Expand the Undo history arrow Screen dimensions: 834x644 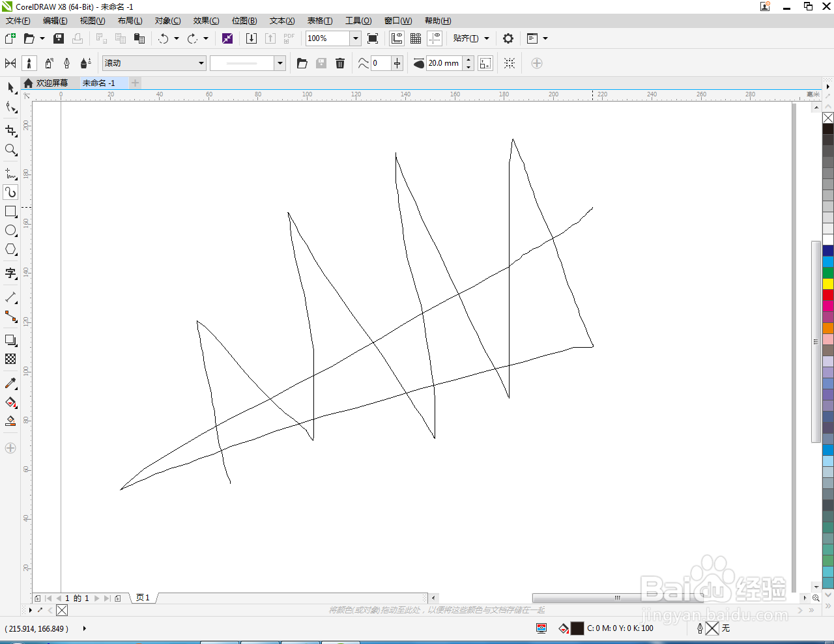point(177,38)
